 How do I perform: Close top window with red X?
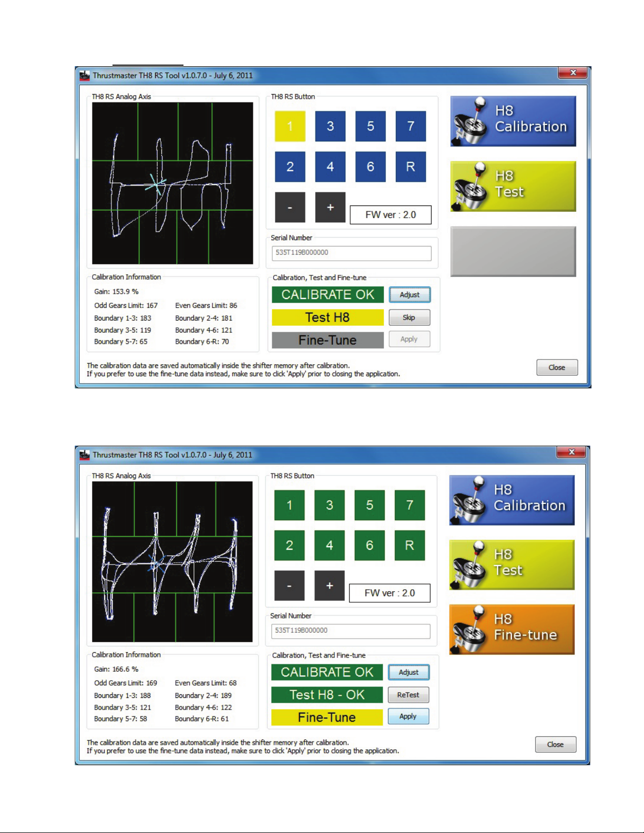tap(573, 73)
